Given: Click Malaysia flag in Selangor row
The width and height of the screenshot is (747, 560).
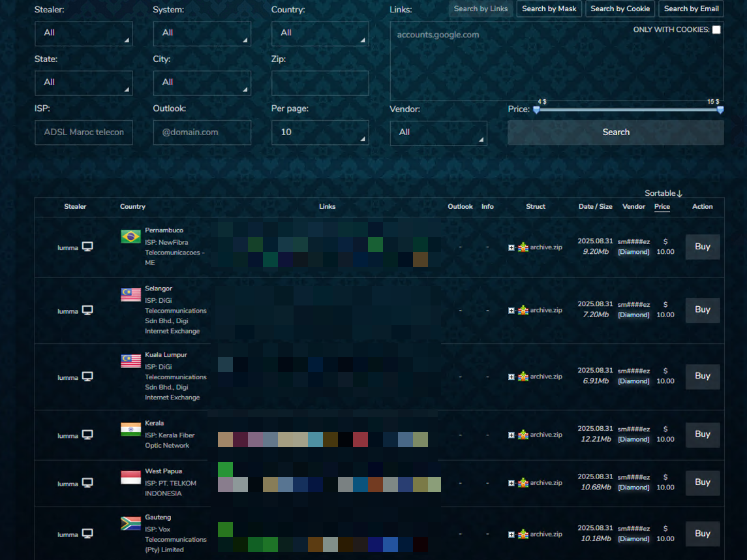Looking at the screenshot, I should point(130,294).
